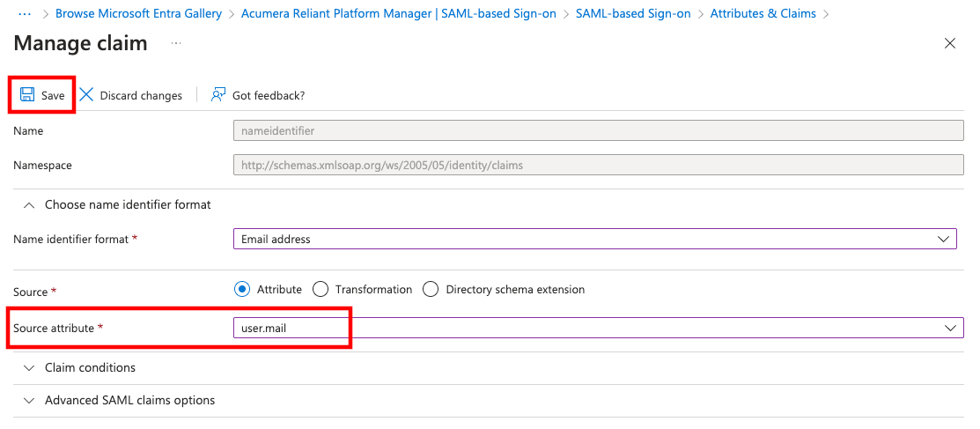Click the Namespace label
Screen dimensions: 980x429
pos(42,166)
